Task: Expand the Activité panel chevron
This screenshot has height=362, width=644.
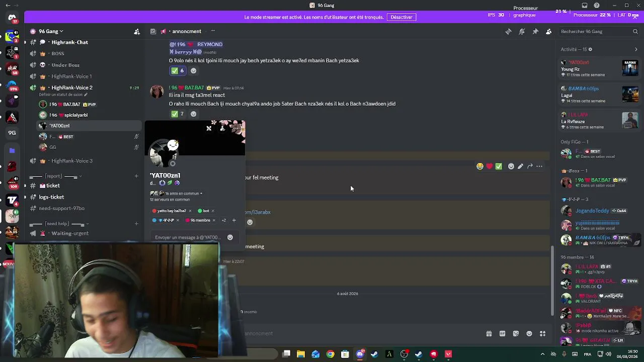Action: point(636,49)
